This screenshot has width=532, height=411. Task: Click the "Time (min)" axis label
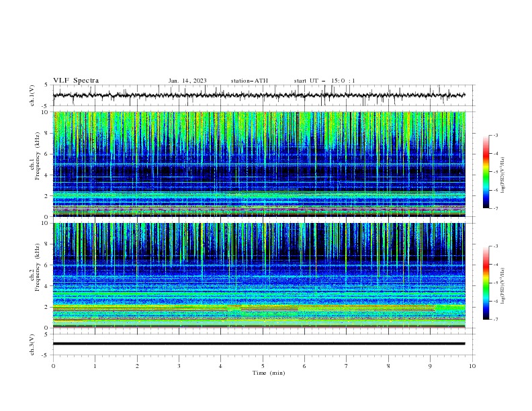tap(269, 373)
